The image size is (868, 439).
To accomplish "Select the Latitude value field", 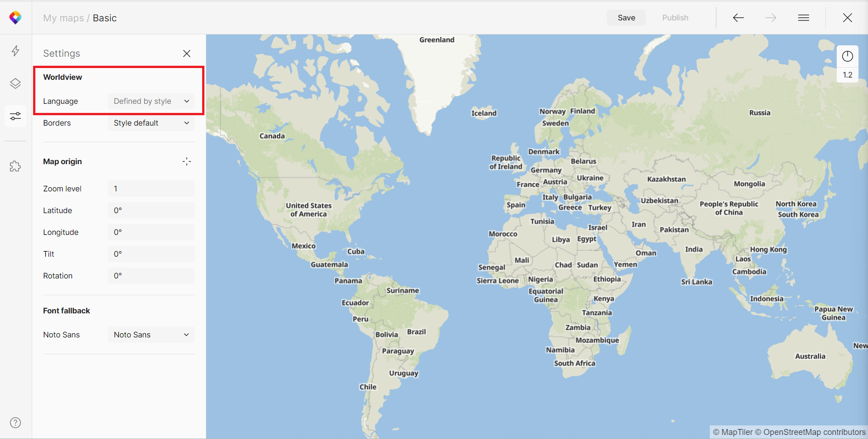I will coord(151,210).
